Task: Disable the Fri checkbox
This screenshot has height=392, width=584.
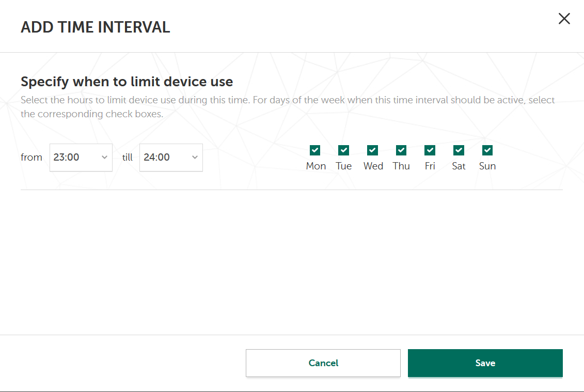Action: pyautogui.click(x=430, y=150)
